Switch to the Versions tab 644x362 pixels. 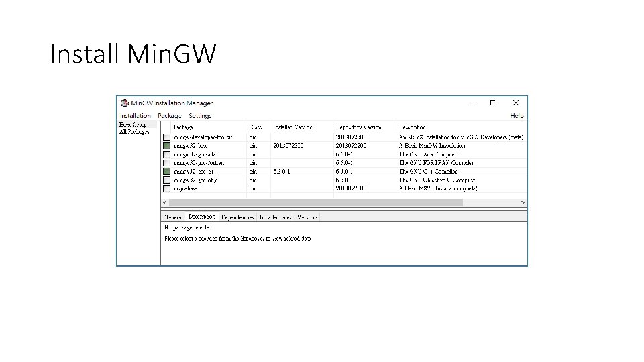(x=307, y=217)
